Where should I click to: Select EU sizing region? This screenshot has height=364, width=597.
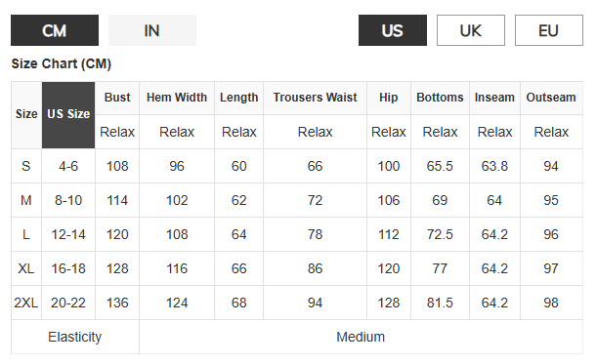tap(549, 30)
